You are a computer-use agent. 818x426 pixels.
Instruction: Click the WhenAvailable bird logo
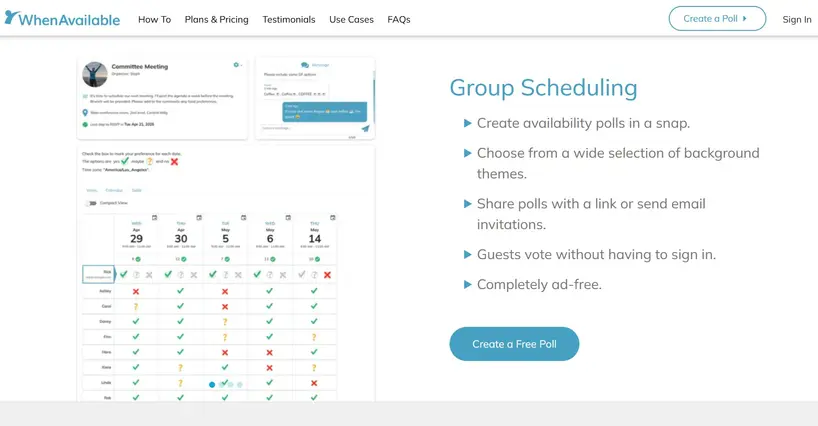pyautogui.click(x=11, y=17)
